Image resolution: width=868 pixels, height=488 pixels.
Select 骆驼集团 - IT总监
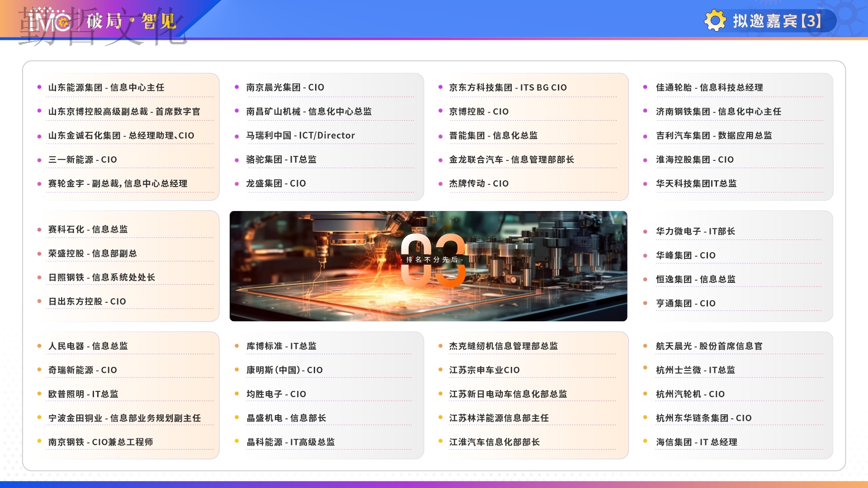[281, 160]
